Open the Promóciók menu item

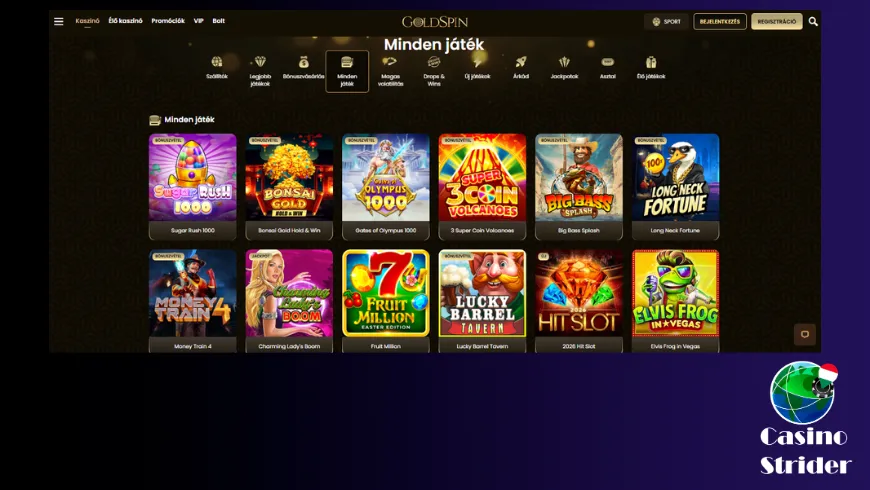point(168,21)
